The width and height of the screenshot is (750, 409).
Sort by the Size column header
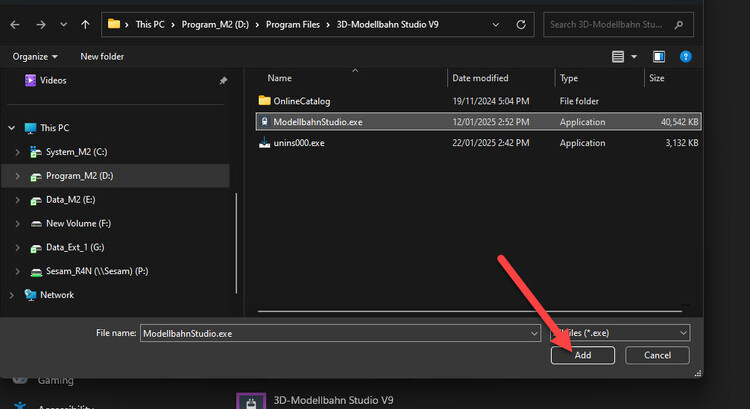[656, 78]
